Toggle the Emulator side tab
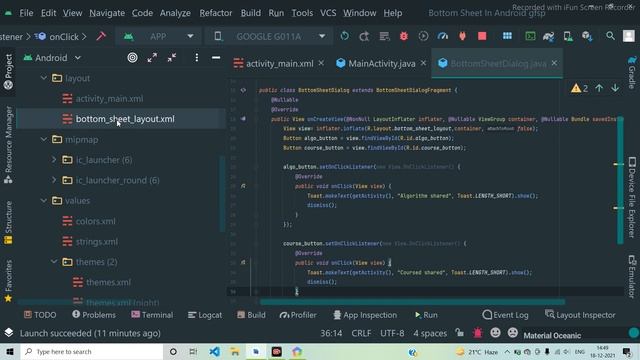 pyautogui.click(x=632, y=276)
